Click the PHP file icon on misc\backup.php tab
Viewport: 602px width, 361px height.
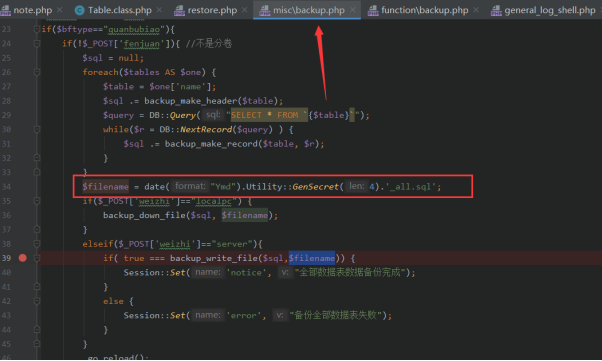[x=265, y=11]
